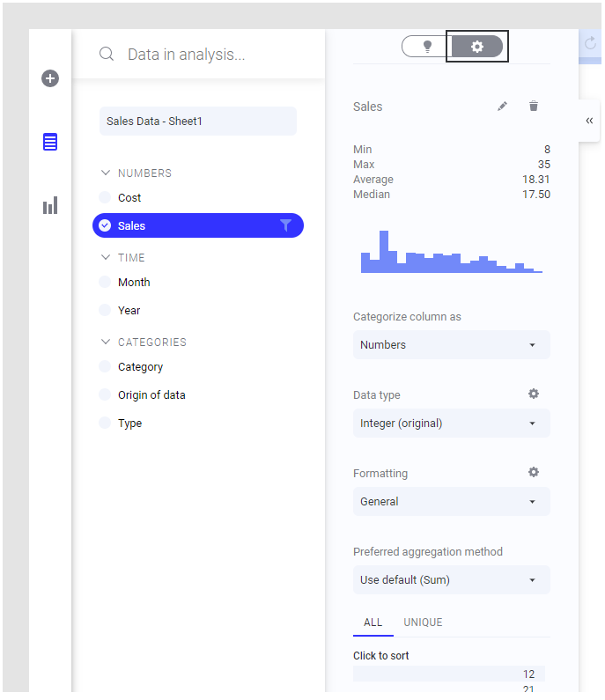Switch to the lightbulb recommendations view

427,47
